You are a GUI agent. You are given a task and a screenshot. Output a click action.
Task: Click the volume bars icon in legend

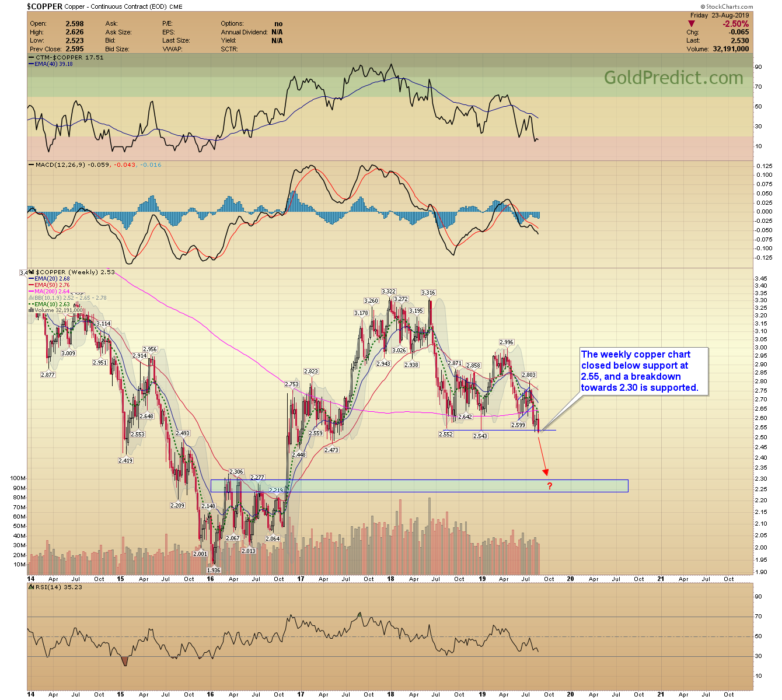click(31, 310)
